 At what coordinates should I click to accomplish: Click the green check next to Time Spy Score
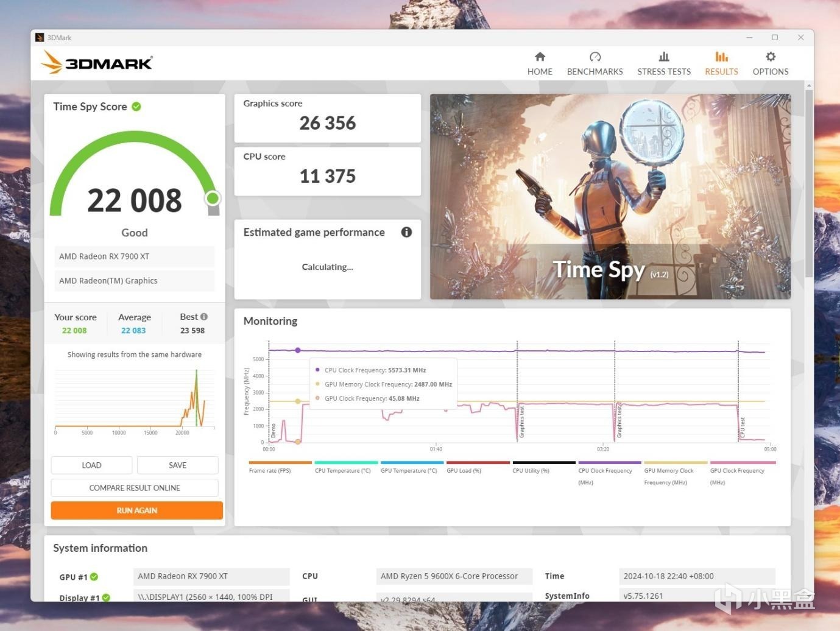136,107
